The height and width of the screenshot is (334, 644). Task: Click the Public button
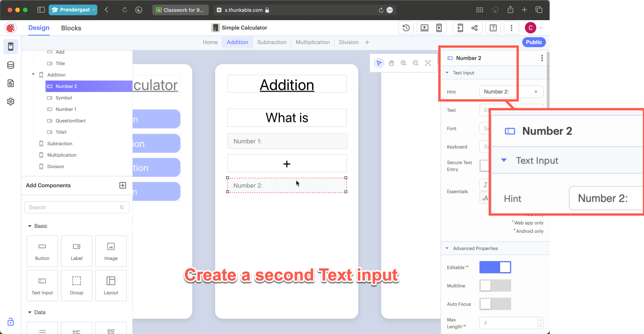point(533,42)
